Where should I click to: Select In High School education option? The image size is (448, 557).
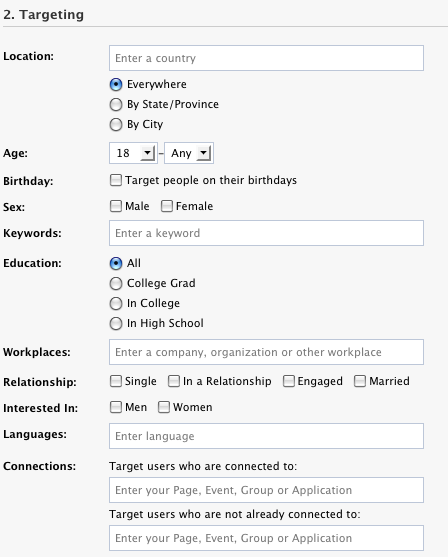tap(116, 324)
